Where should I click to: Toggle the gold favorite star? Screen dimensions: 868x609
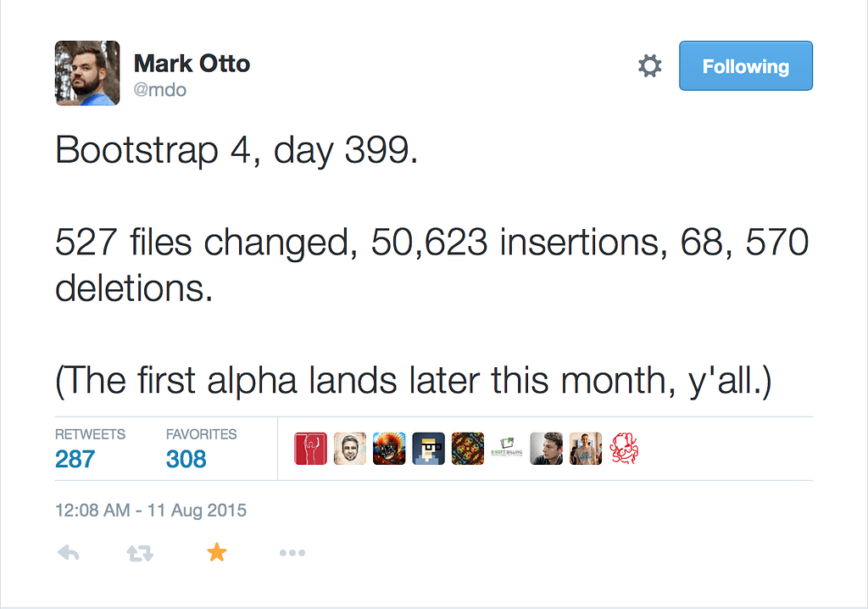pos(217,553)
